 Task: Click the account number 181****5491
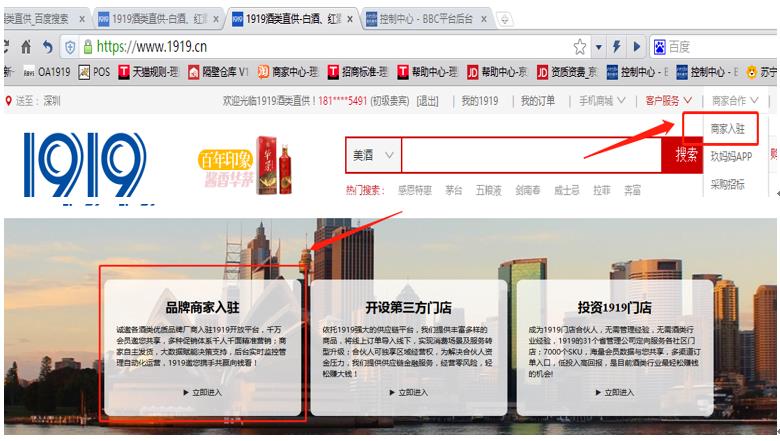[343, 101]
